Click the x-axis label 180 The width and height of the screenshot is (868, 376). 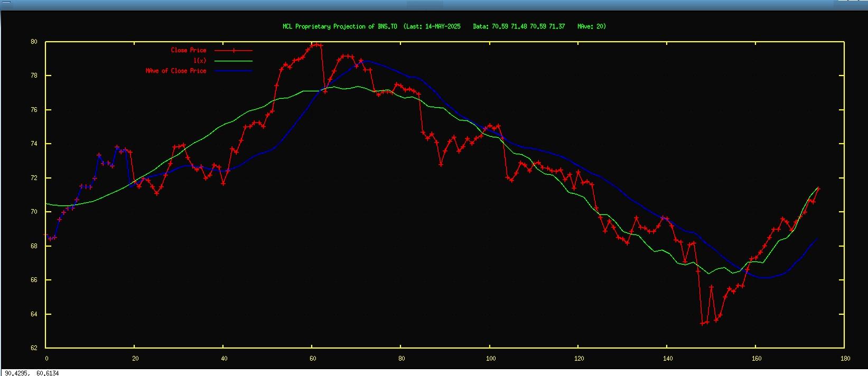pos(845,359)
